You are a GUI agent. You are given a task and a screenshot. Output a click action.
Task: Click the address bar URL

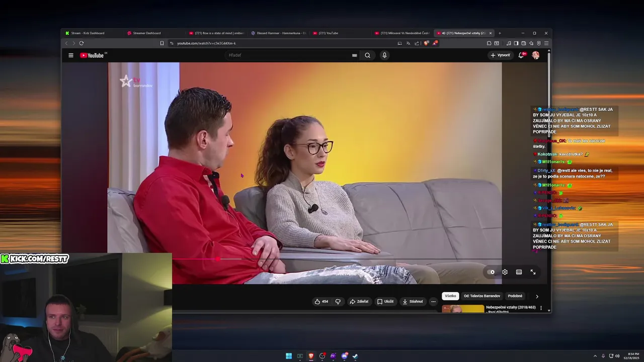pyautogui.click(x=206, y=43)
